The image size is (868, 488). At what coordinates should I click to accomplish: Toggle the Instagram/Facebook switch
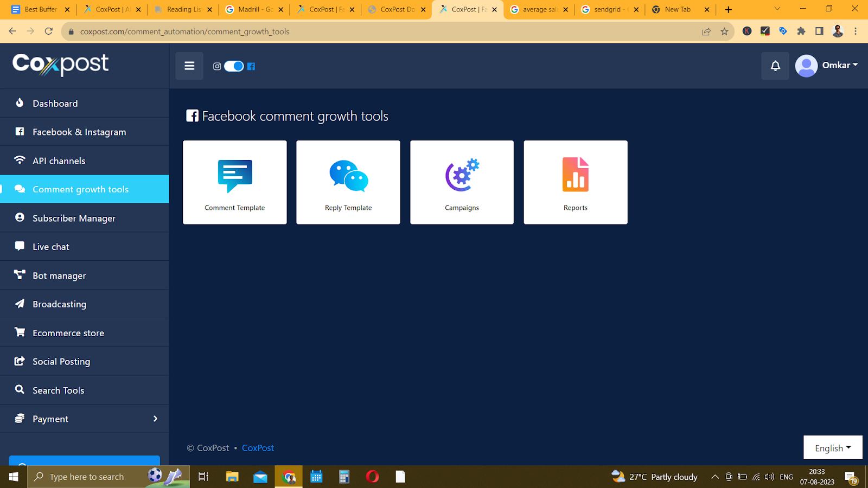(x=234, y=66)
